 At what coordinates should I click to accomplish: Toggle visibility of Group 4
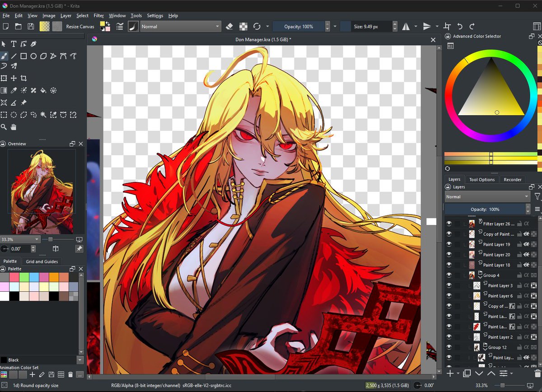[449, 275]
